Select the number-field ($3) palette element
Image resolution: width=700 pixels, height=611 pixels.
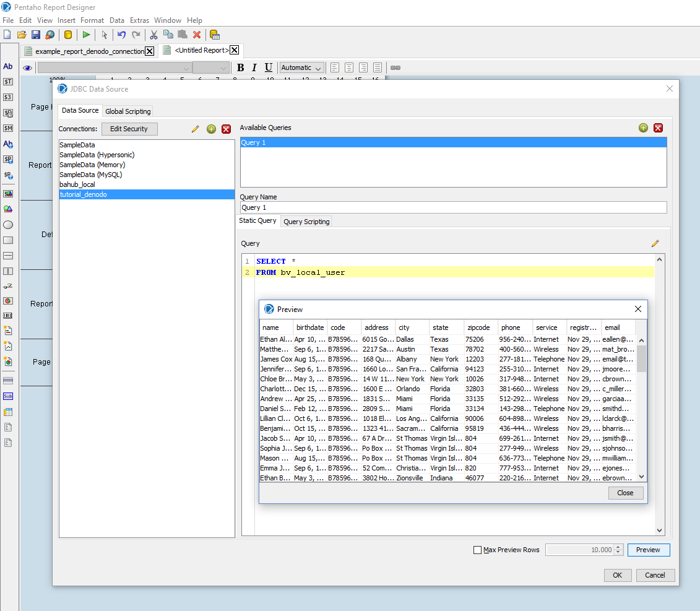(x=8, y=97)
